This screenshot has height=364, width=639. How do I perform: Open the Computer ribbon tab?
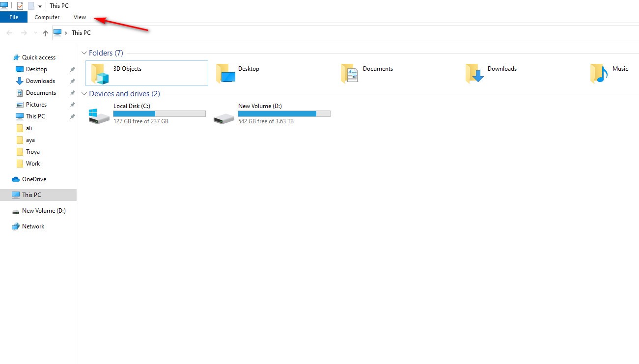[x=47, y=17]
